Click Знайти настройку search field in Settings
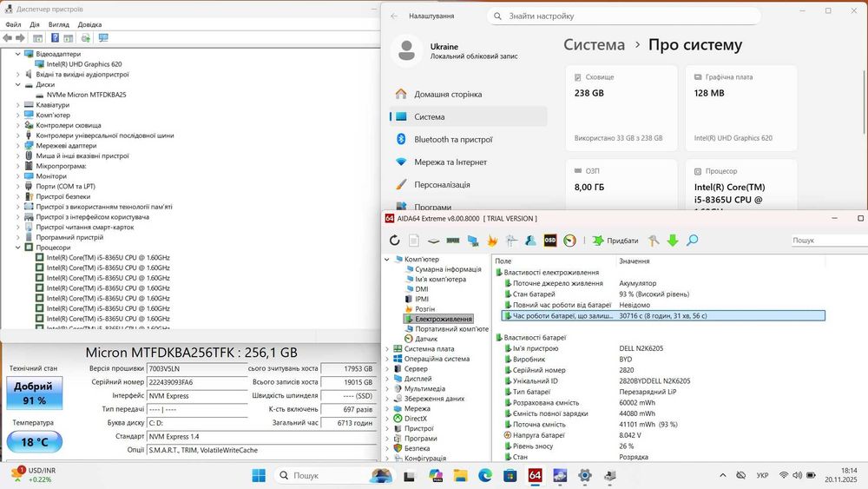 [x=624, y=16]
